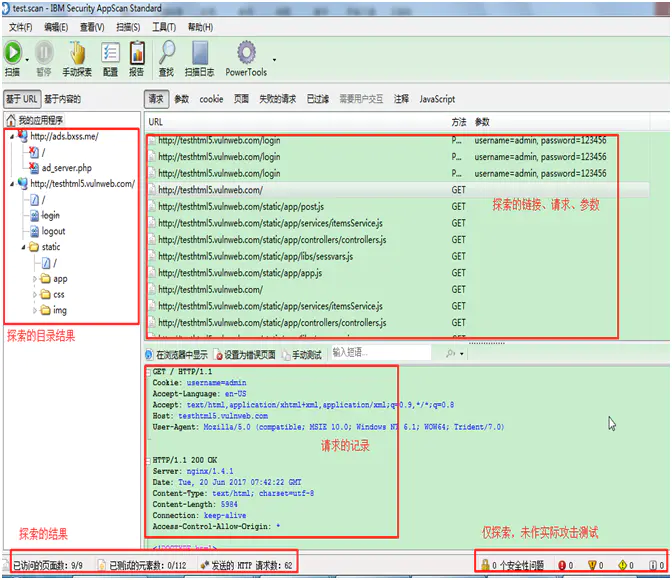This screenshot has width=672, height=580.
Task: Open the scan button dropdown arrow
Action: tap(27, 60)
